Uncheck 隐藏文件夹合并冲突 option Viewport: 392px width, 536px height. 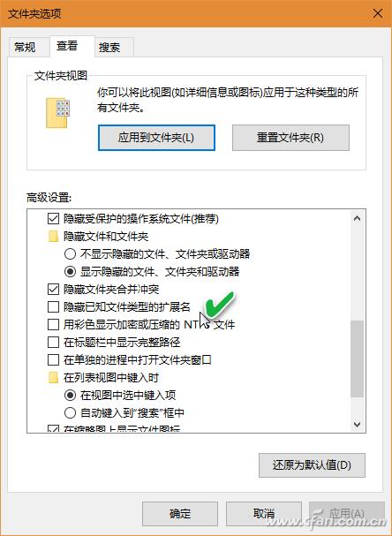tap(53, 290)
